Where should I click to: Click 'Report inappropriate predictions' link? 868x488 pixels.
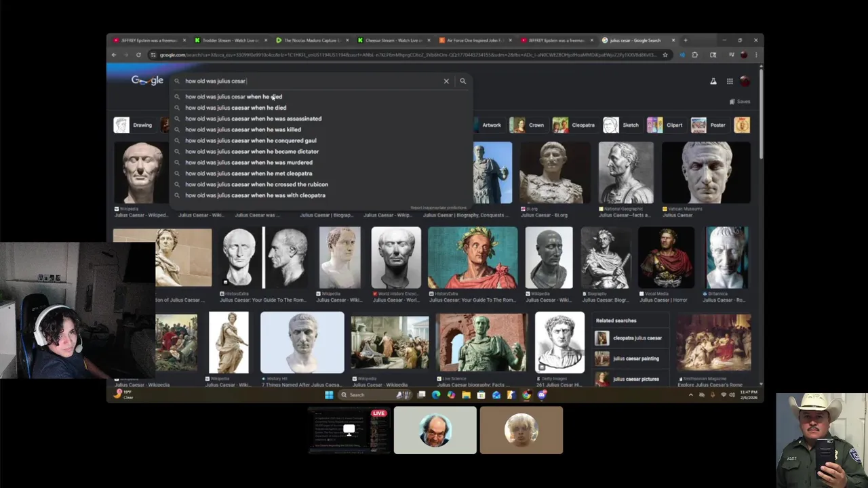pyautogui.click(x=438, y=207)
